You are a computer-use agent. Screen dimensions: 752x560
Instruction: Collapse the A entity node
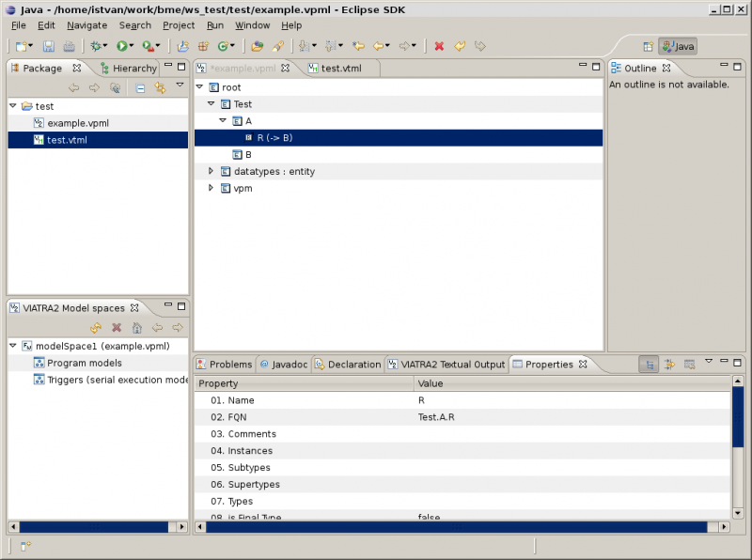tap(223, 120)
